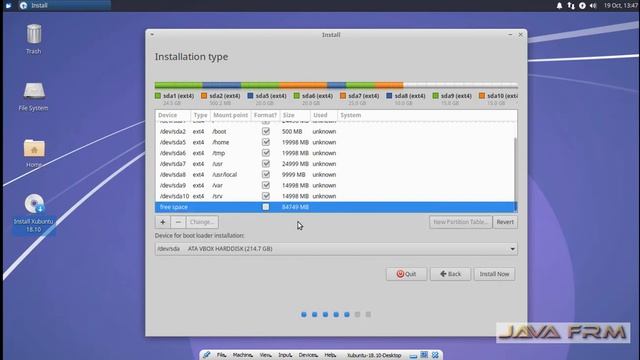
Task: Click the sda5 (ext4) blue legend swatch
Action: pos(250,96)
